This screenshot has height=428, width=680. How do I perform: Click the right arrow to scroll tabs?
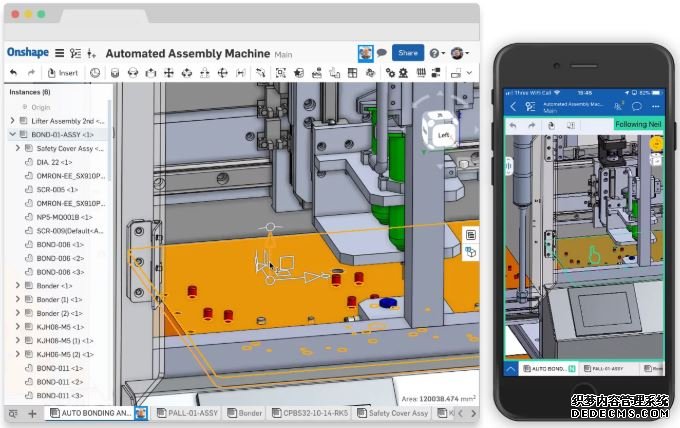pyautogui.click(x=473, y=414)
